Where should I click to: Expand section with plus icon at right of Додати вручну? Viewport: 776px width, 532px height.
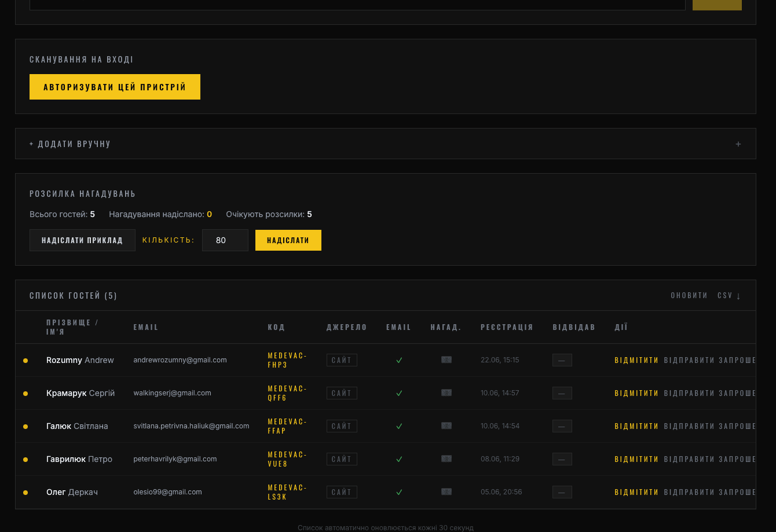(x=738, y=144)
